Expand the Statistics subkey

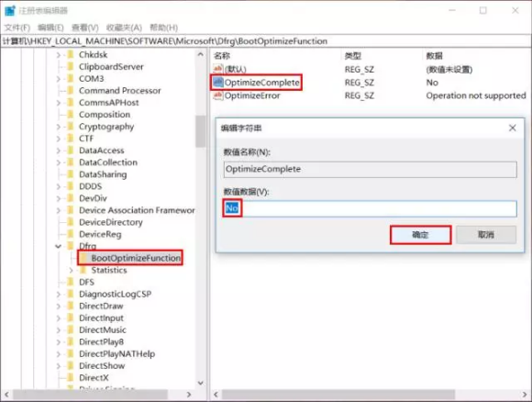tap(71, 270)
